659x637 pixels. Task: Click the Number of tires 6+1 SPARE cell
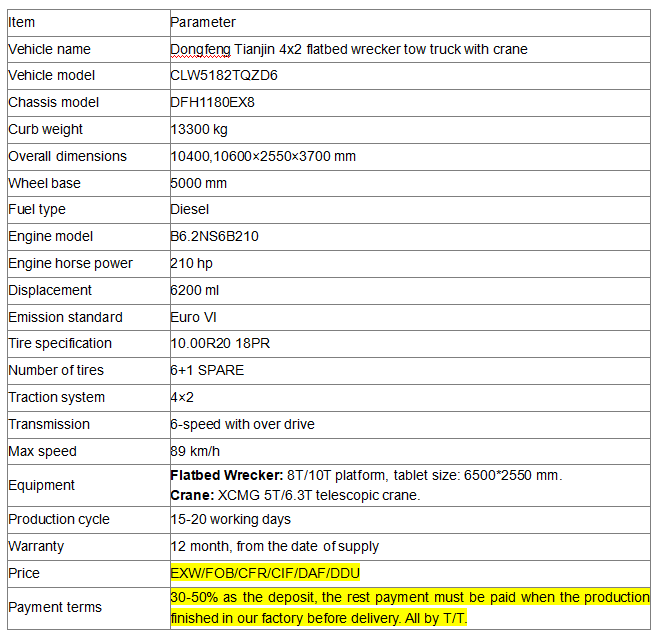(410, 371)
